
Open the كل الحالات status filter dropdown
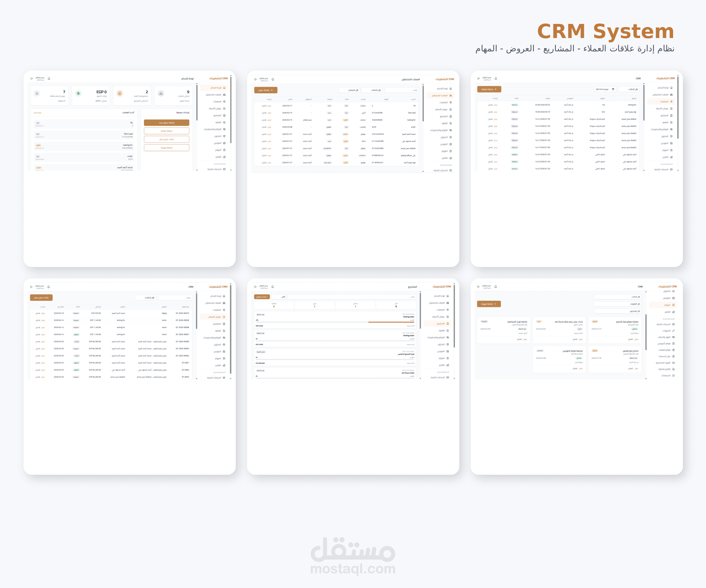click(x=371, y=89)
